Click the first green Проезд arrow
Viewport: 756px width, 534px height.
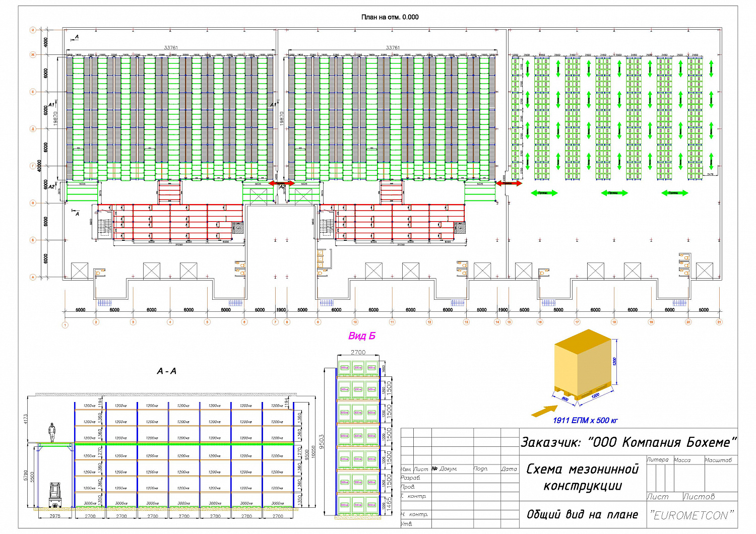click(544, 192)
